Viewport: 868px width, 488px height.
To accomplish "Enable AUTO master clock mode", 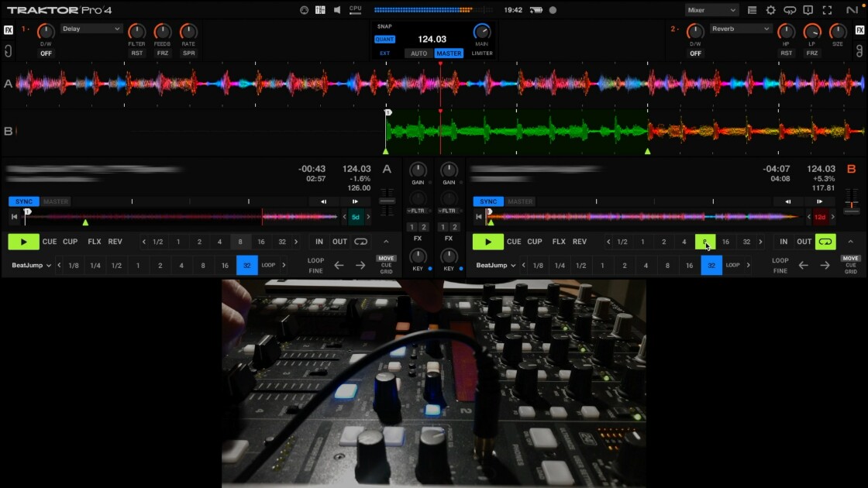I will [419, 53].
